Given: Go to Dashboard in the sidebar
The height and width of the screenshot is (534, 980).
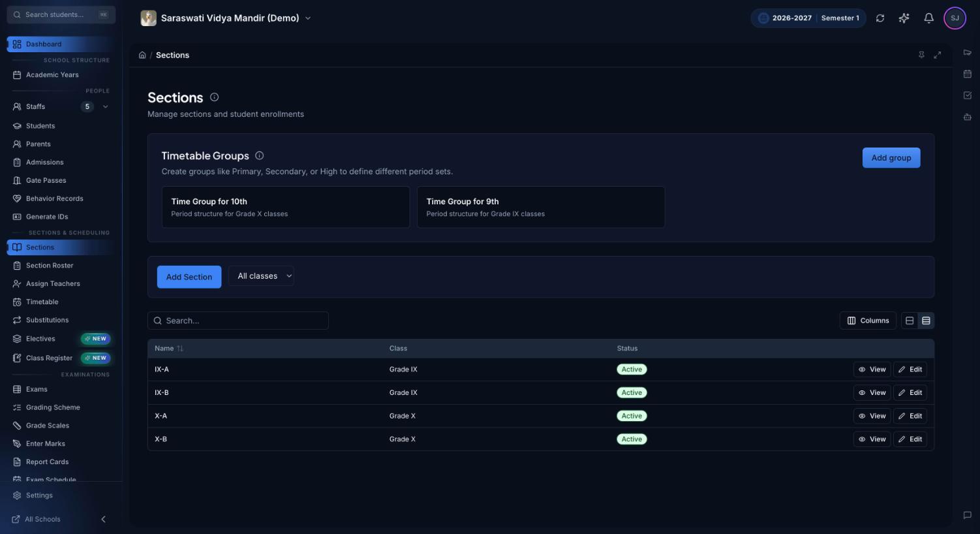Looking at the screenshot, I should coord(61,44).
